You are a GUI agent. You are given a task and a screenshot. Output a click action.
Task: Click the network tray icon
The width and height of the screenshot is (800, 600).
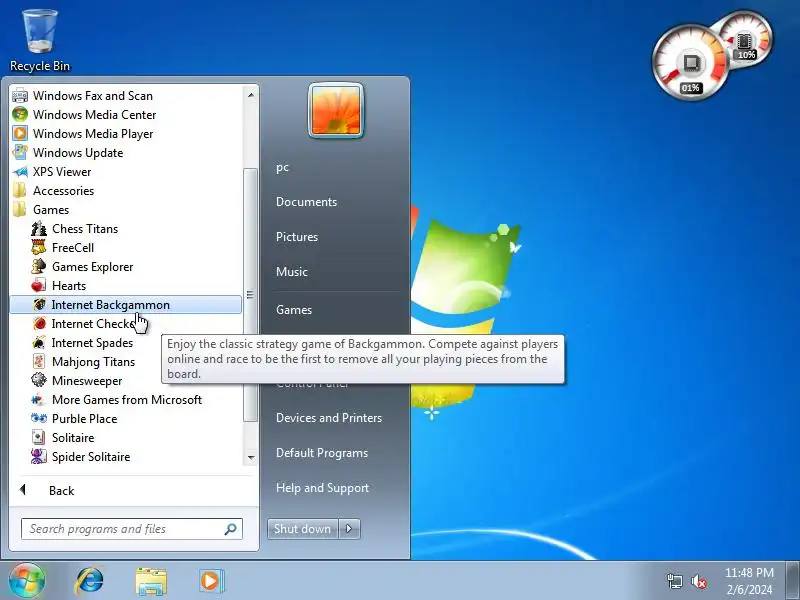point(674,581)
